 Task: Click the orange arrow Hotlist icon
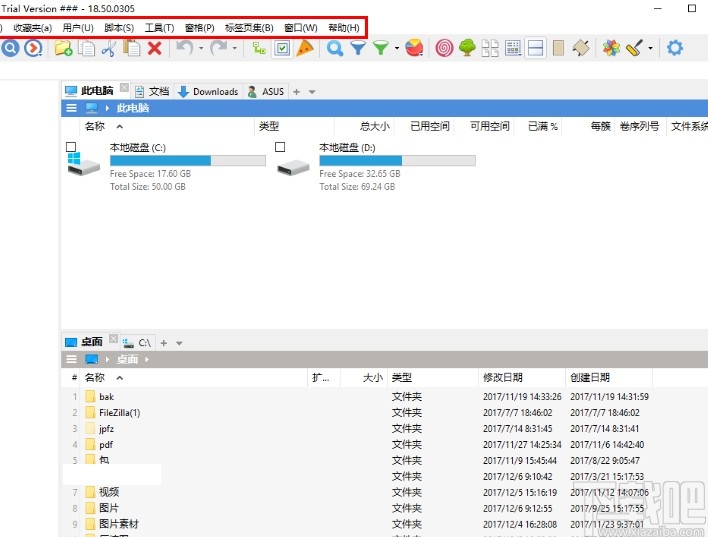33,48
